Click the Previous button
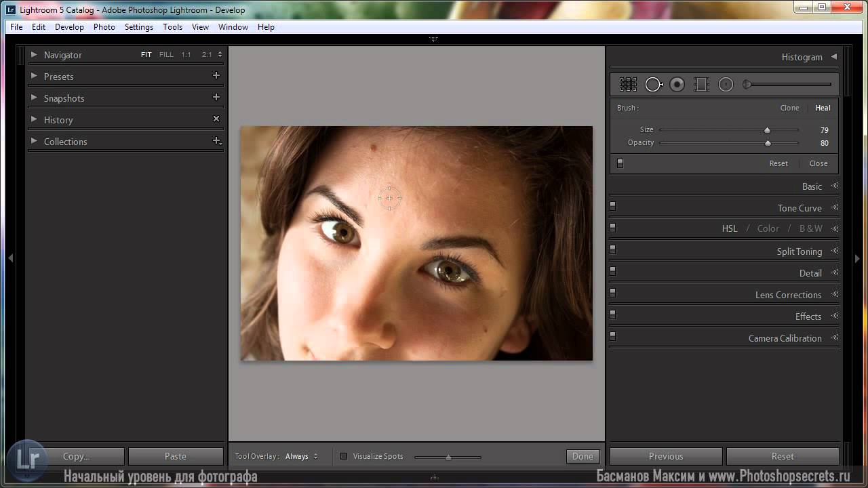This screenshot has width=868, height=488. [666, 456]
